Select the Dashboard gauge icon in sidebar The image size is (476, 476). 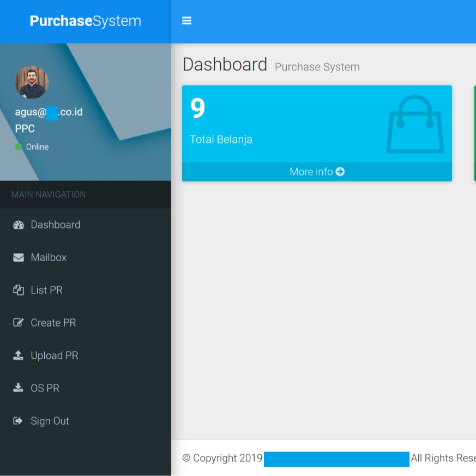(x=19, y=225)
